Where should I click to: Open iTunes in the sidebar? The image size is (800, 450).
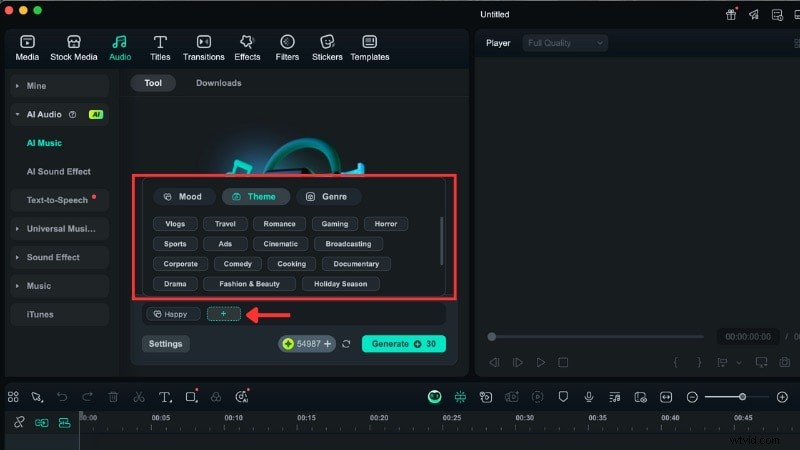click(x=60, y=314)
